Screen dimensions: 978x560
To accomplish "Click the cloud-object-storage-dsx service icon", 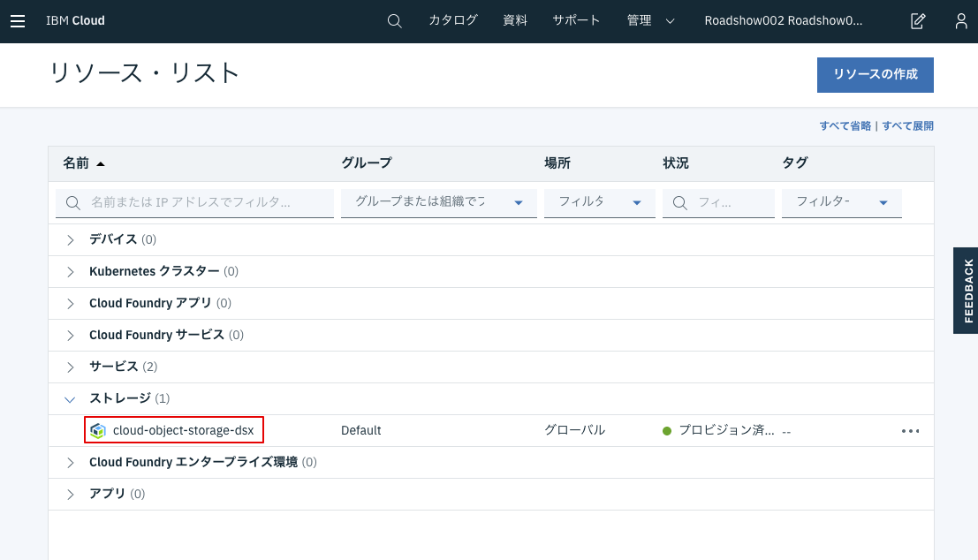I will pos(98,431).
